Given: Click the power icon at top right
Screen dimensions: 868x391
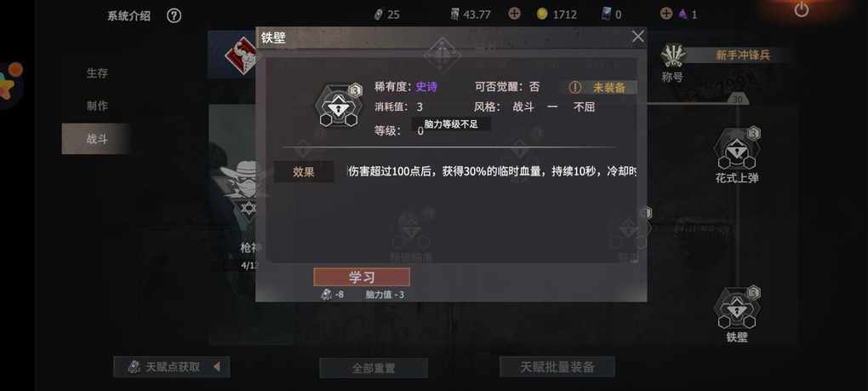Looking at the screenshot, I should [x=801, y=9].
